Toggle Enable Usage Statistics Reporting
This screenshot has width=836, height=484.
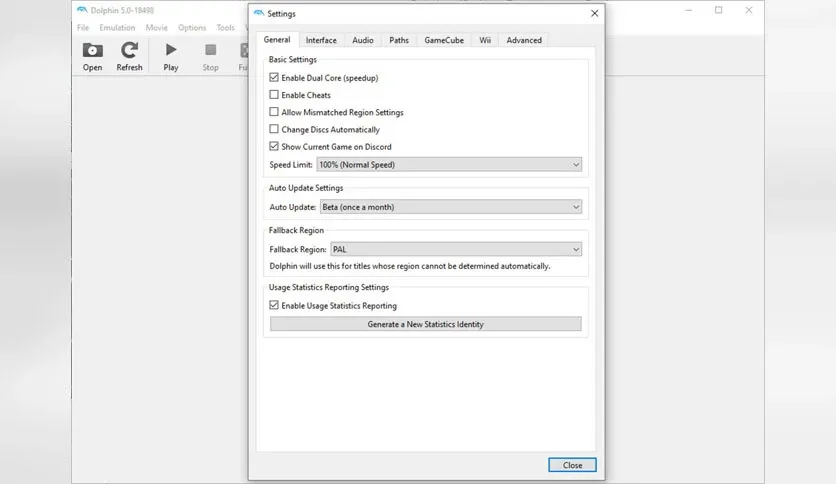click(274, 305)
